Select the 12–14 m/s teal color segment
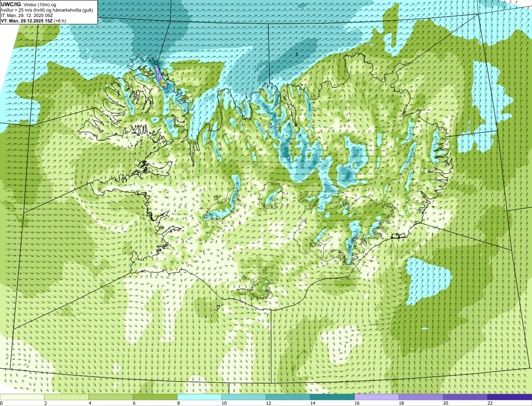This screenshot has height=406, width=532. pos(288,397)
